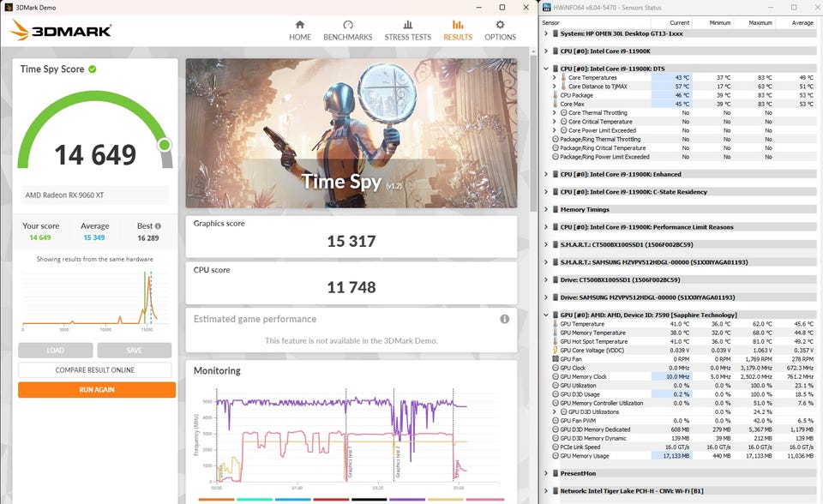Click icon for GPU Memory Clock row
The image size is (823, 504).
[x=556, y=377]
